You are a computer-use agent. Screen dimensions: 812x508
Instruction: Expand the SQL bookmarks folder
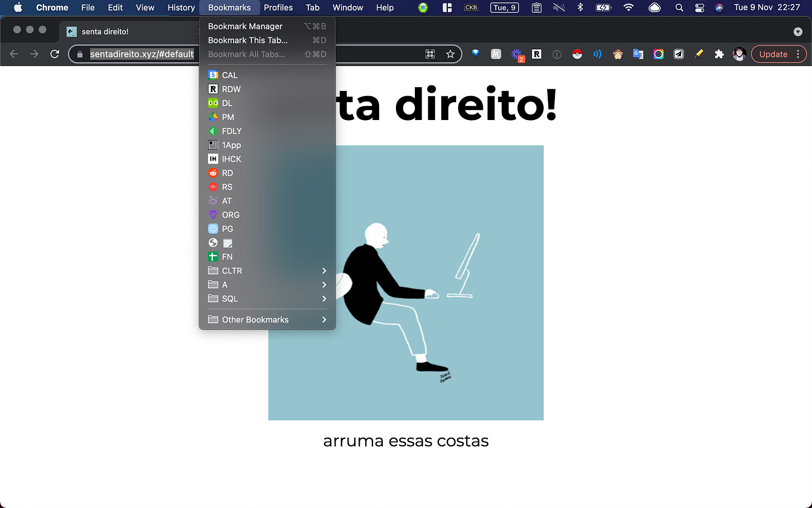pyautogui.click(x=267, y=298)
